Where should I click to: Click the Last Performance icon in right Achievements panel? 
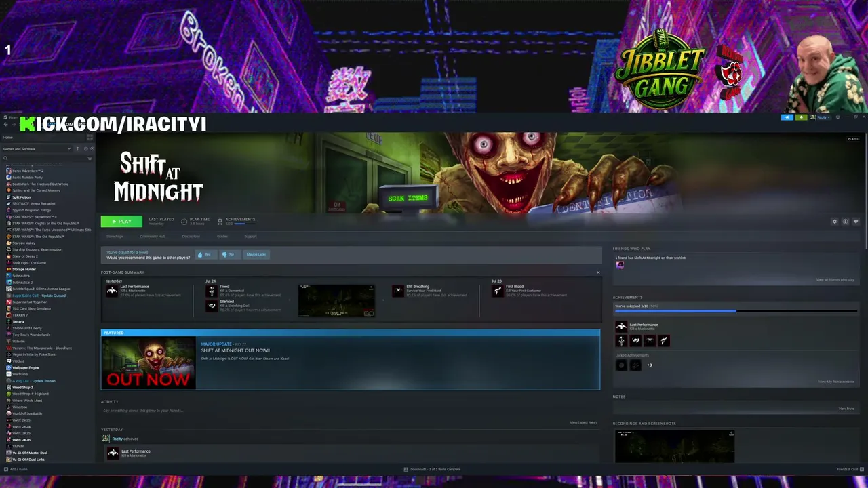tap(621, 326)
